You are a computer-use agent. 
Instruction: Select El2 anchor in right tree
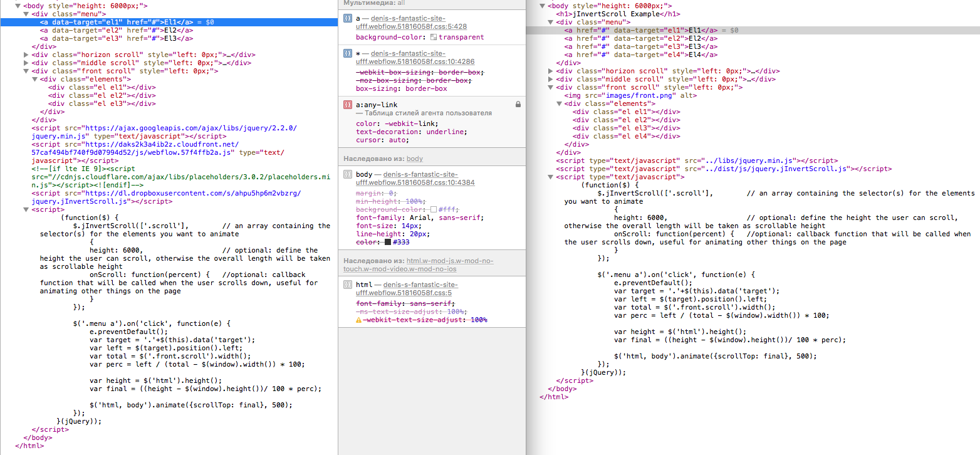coord(641,38)
